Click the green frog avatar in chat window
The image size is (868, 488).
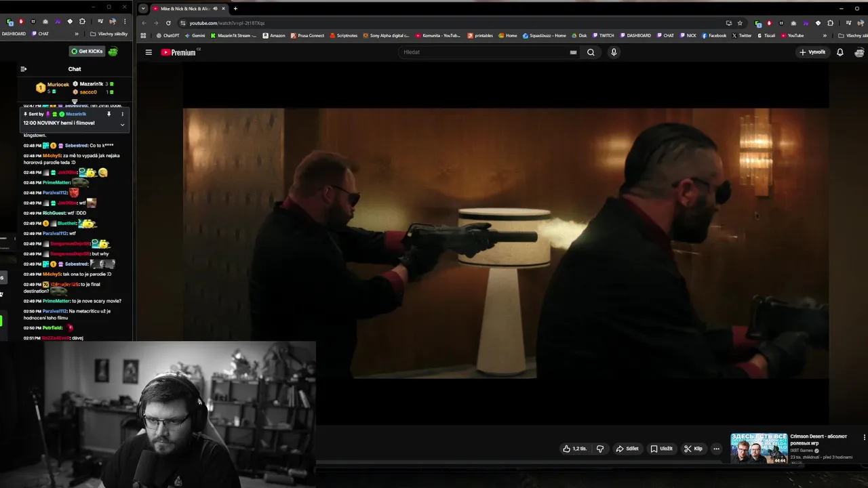pyautogui.click(x=113, y=52)
